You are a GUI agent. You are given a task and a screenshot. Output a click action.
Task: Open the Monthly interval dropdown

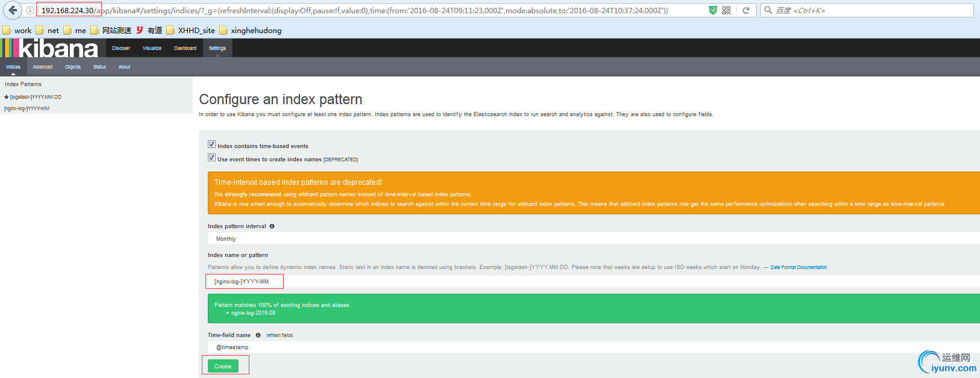(594, 239)
